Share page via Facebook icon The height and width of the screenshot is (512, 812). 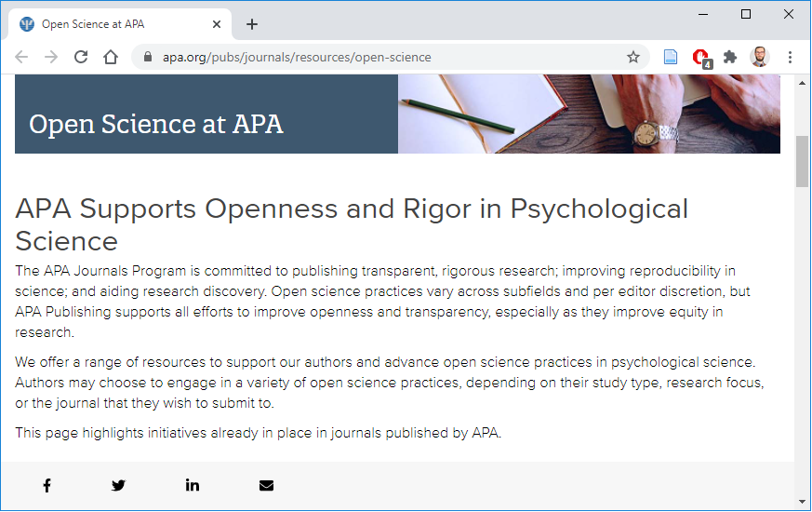[x=47, y=486]
